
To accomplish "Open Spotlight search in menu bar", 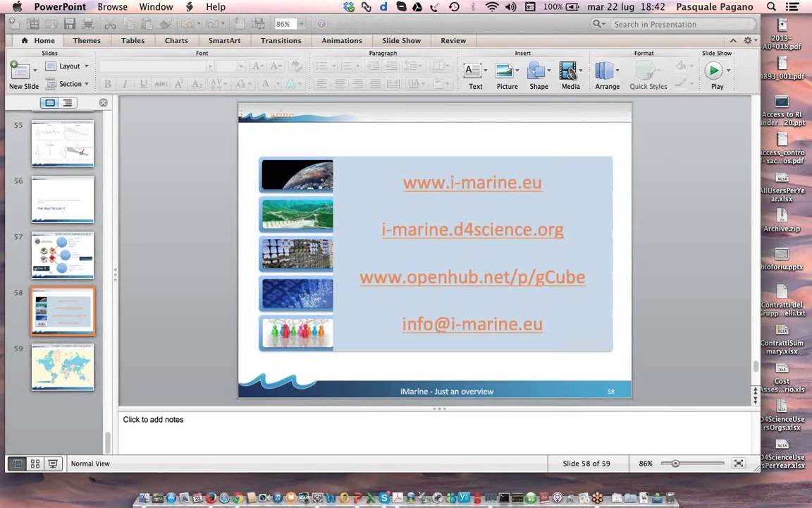I will [x=771, y=7].
